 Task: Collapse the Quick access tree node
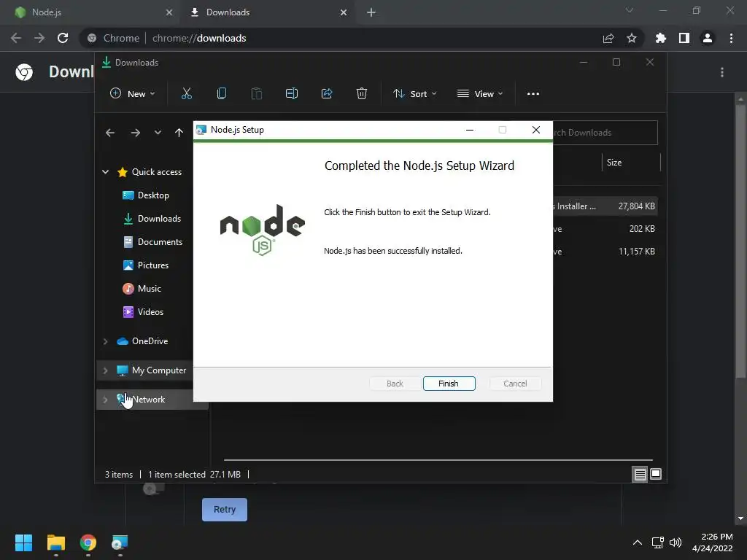[105, 172]
